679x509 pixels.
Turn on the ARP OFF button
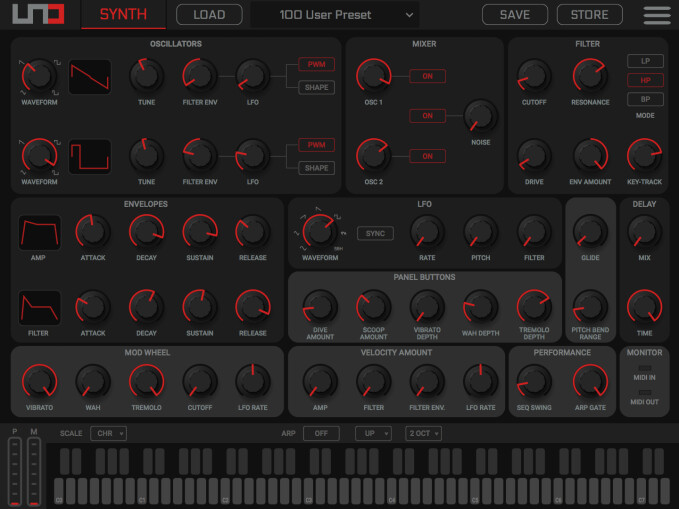coord(321,433)
